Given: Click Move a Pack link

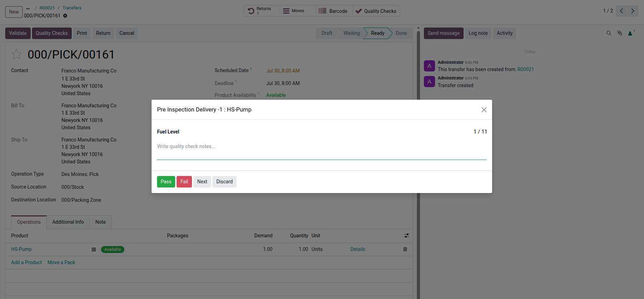Looking at the screenshot, I should point(61,262).
